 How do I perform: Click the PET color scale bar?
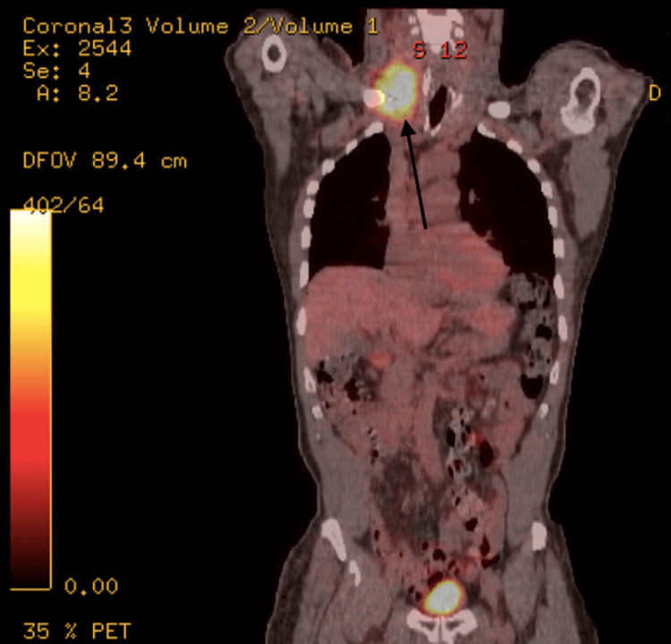[x=30, y=399]
